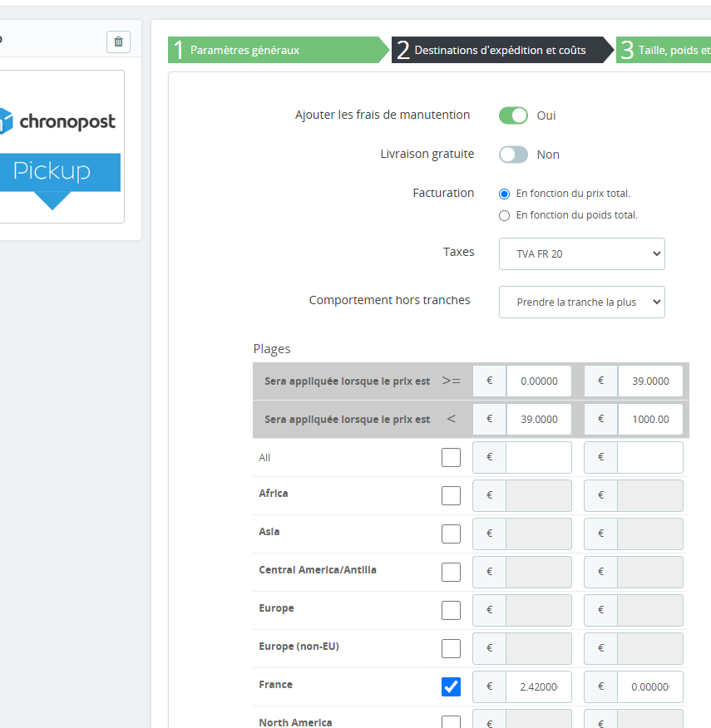The image size is (711, 728).
Task: Click the trash delete icon
Action: pyautogui.click(x=118, y=42)
